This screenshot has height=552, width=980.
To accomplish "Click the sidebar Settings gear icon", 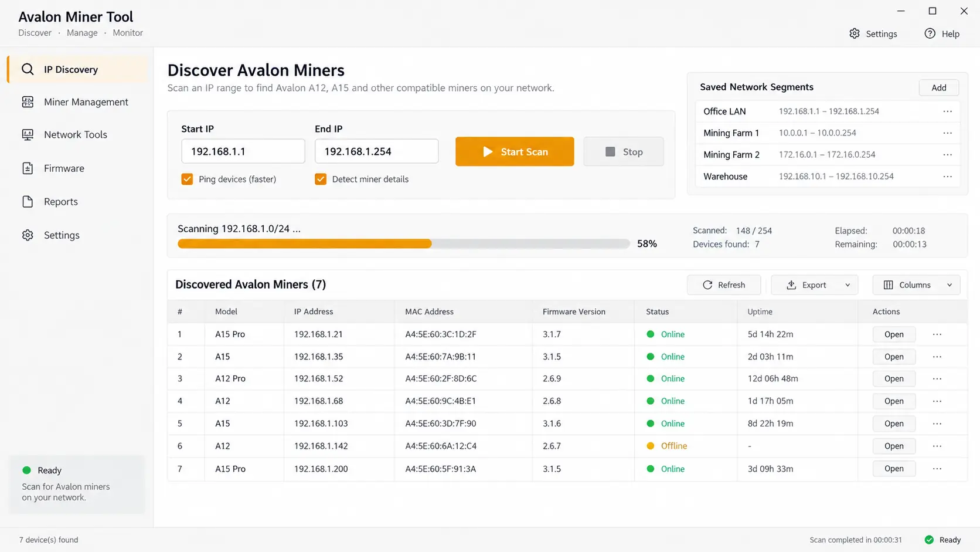I will [x=28, y=235].
